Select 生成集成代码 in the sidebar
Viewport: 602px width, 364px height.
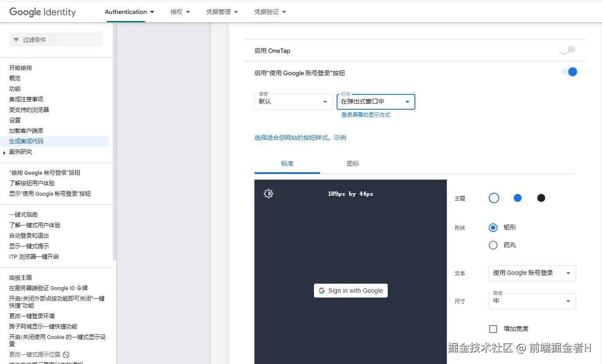[x=26, y=141]
